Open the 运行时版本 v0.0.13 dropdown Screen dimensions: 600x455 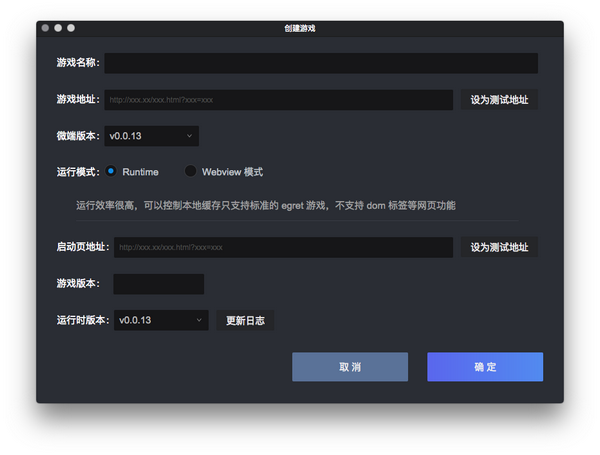(x=161, y=320)
